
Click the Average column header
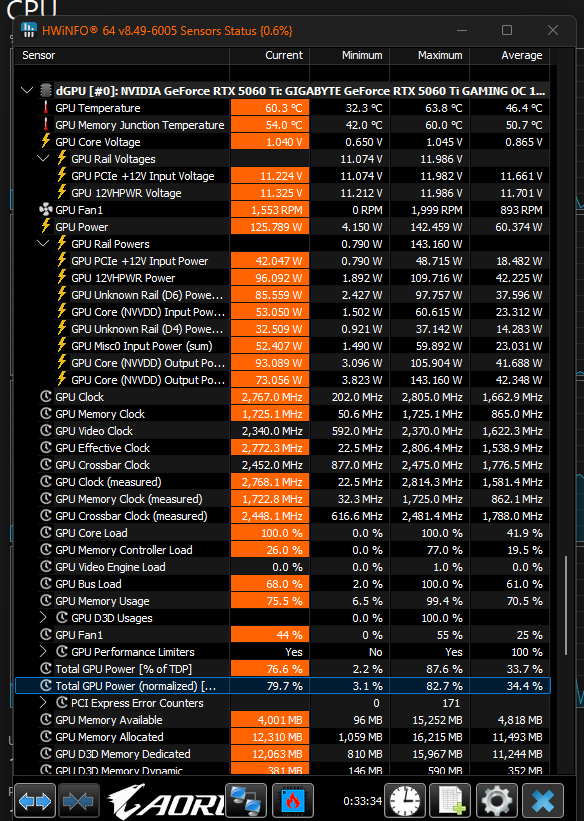click(x=510, y=56)
